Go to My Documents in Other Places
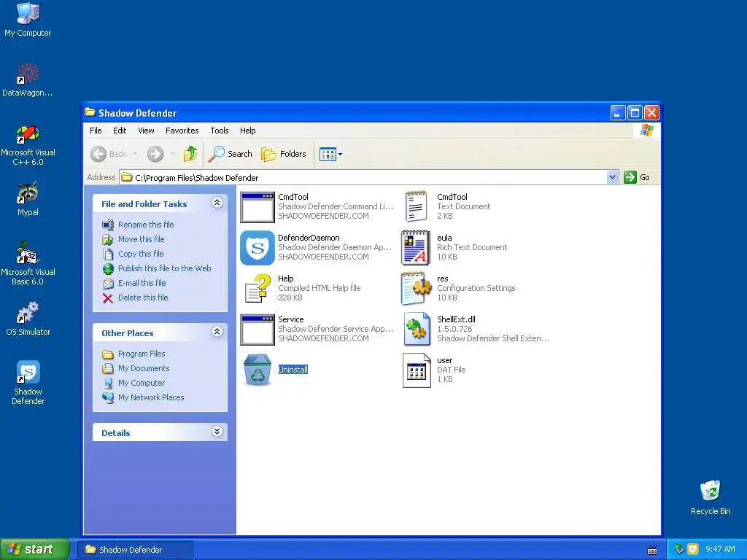The height and width of the screenshot is (560, 747). 144,368
